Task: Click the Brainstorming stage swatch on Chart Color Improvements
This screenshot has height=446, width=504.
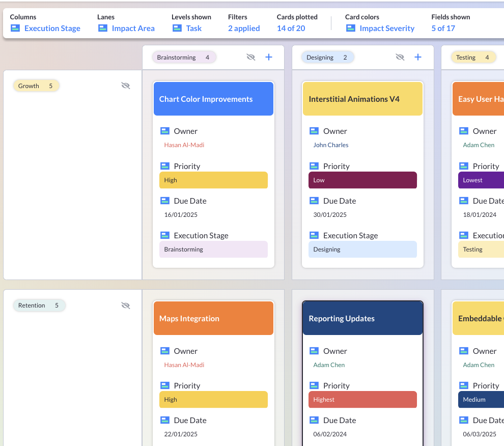Action: [x=213, y=249]
